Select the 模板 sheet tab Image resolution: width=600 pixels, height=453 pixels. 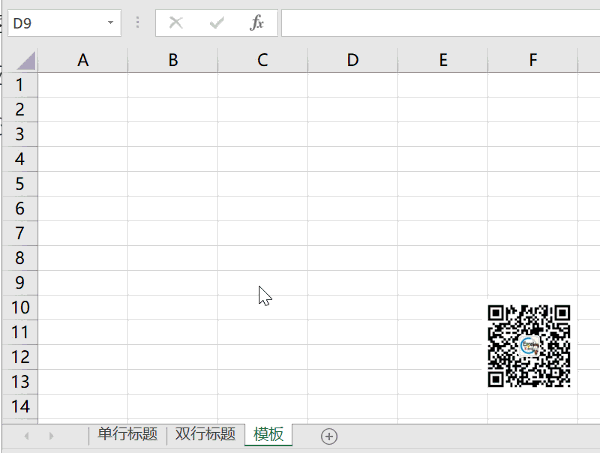coord(269,435)
